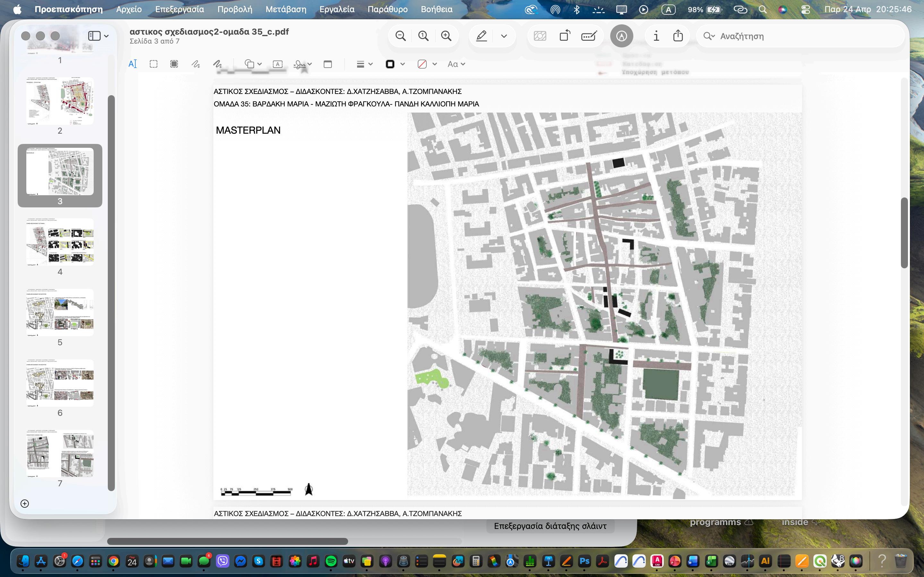This screenshot has width=924, height=577.
Task: Insert a text box annotation
Action: [x=278, y=64]
